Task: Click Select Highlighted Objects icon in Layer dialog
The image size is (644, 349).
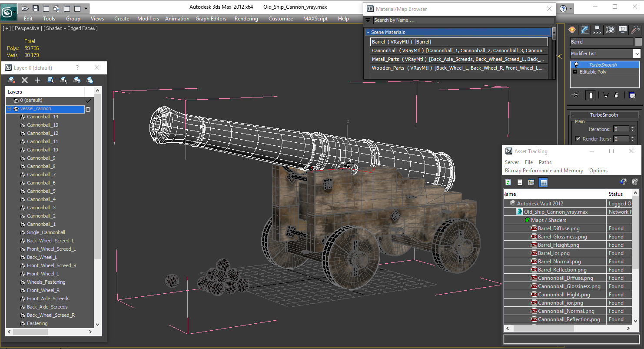Action: (51, 80)
